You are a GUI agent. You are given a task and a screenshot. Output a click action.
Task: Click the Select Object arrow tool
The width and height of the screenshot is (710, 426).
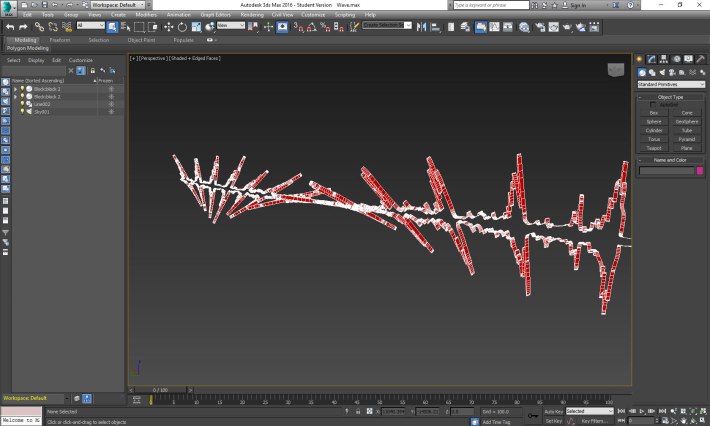pyautogui.click(x=112, y=27)
